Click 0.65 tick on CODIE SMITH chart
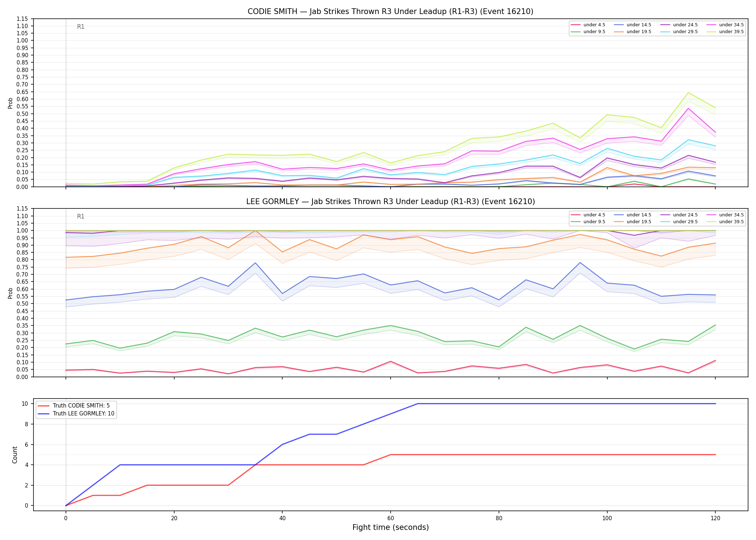 tap(22, 92)
